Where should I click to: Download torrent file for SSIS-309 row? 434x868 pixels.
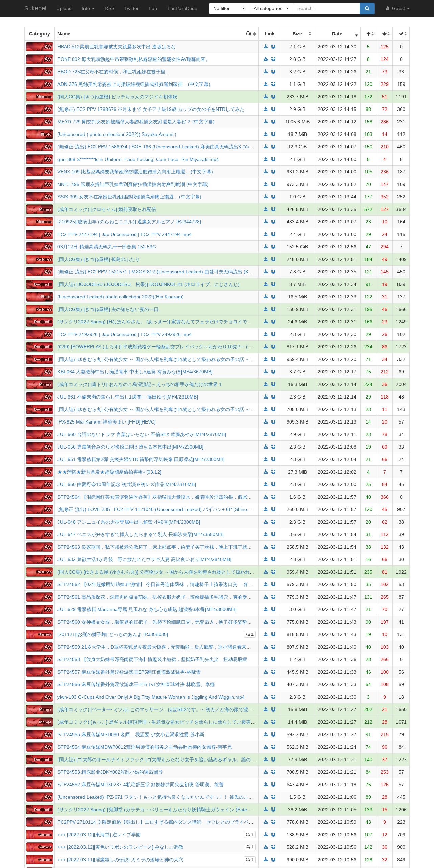pos(266,197)
